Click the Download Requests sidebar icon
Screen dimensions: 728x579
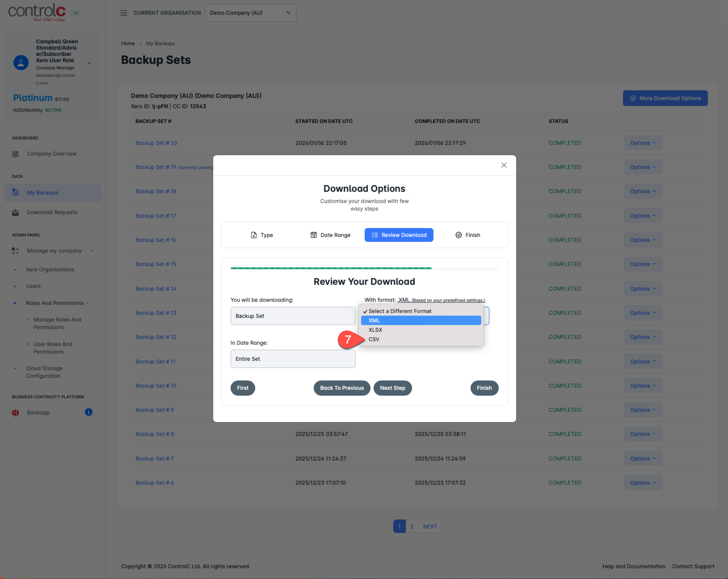pos(16,212)
